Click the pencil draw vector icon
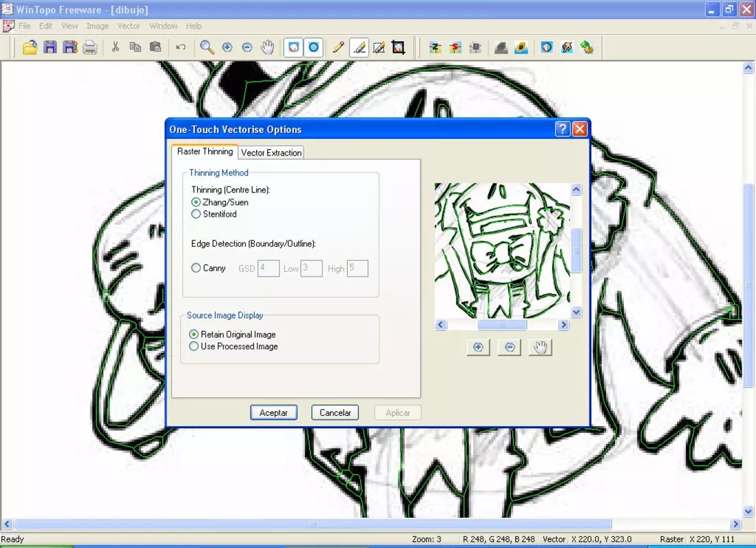 click(338, 47)
